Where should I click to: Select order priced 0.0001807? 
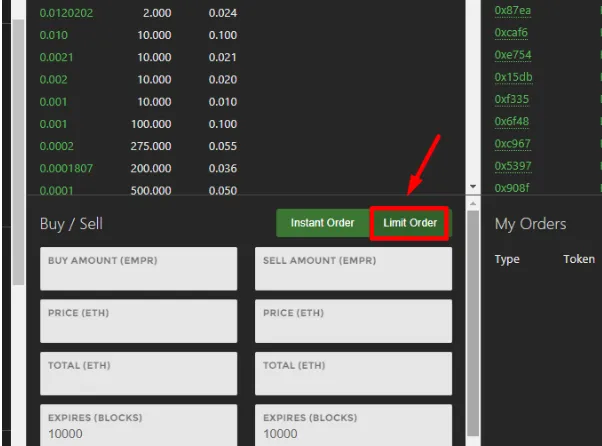tap(66, 168)
